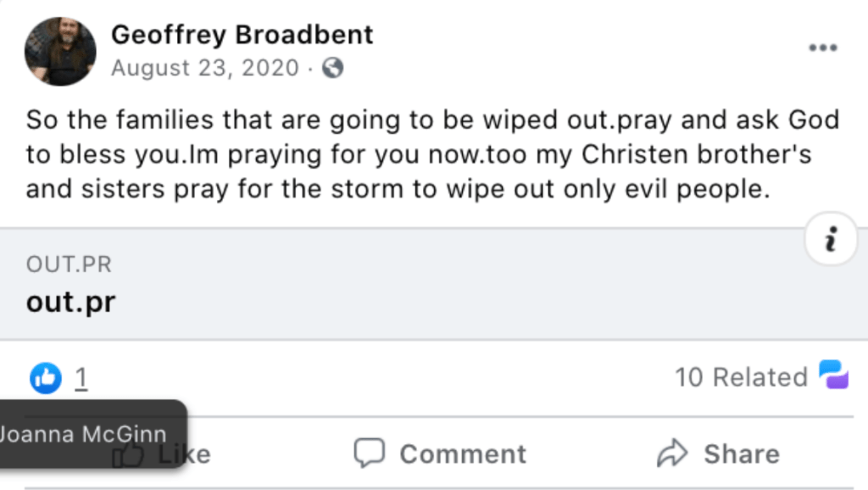This screenshot has width=868, height=490.
Task: Click the Joanna McGinn tooltip
Action: (85, 434)
